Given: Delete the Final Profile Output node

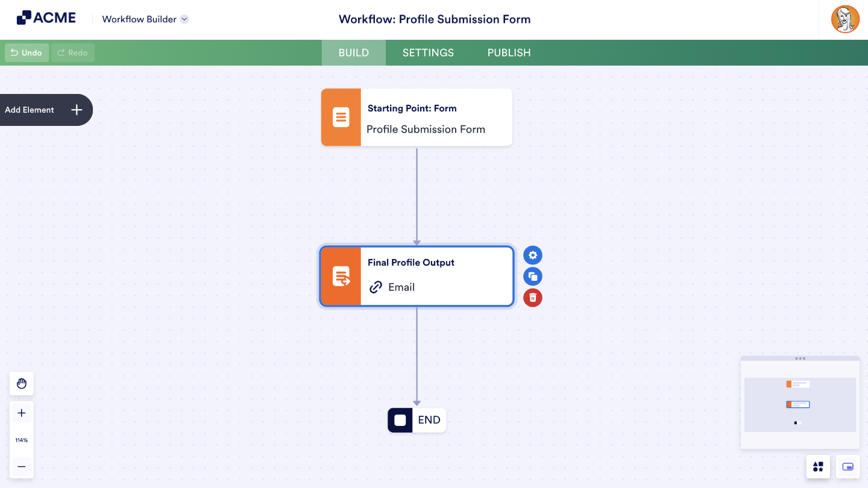Looking at the screenshot, I should point(533,298).
